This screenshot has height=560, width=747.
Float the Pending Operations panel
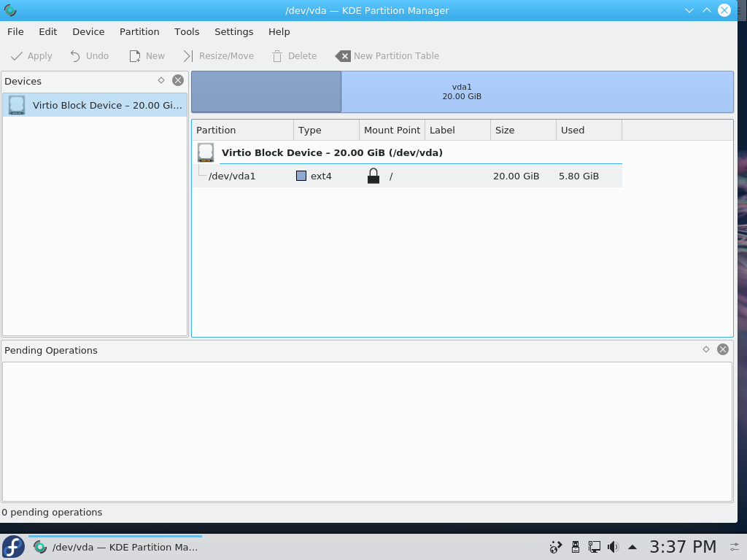[706, 349]
